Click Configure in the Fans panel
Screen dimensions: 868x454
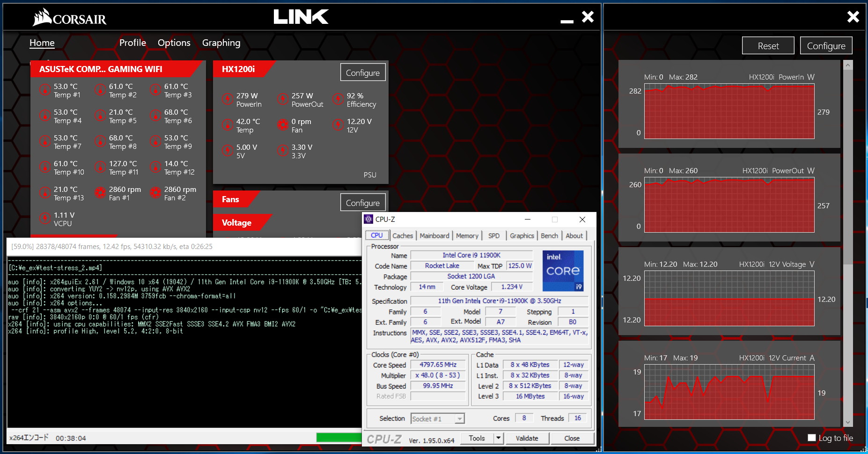click(x=363, y=203)
